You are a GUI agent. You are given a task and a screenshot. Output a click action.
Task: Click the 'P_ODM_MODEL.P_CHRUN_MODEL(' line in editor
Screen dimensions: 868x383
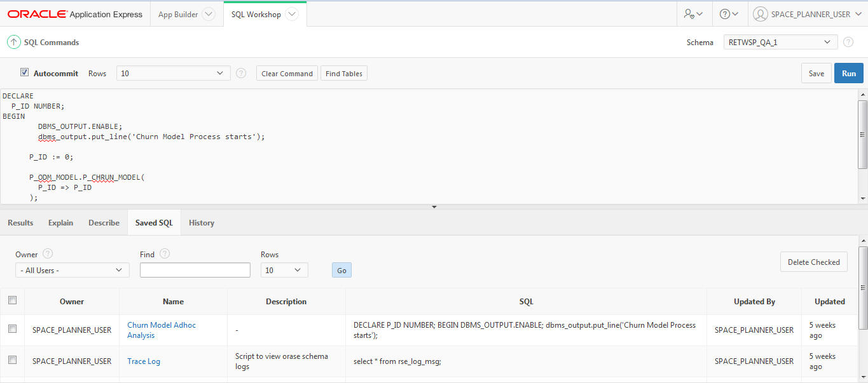87,177
